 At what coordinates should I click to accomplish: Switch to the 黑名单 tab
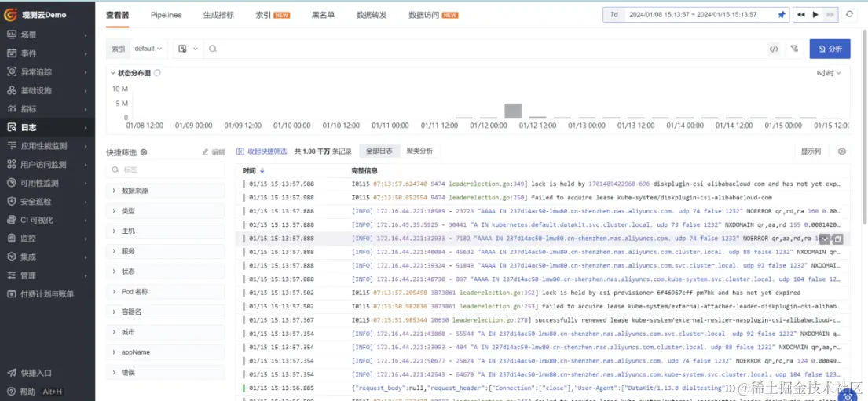[323, 15]
